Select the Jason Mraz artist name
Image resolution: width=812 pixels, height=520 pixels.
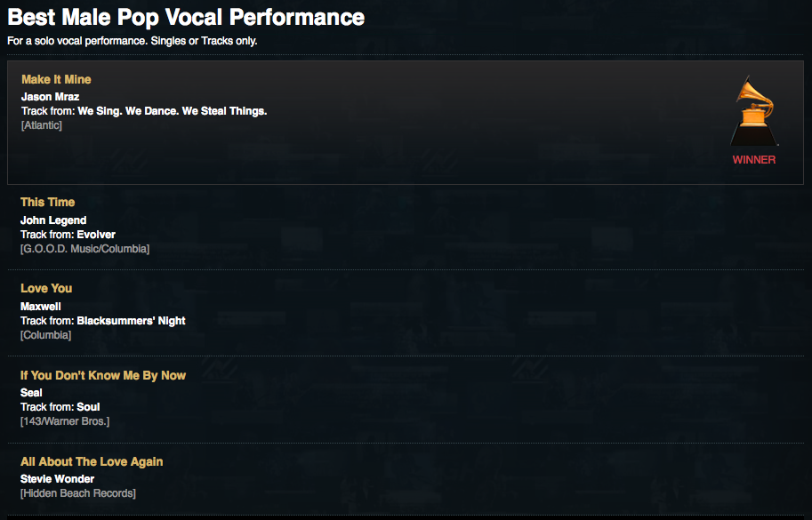[50, 97]
